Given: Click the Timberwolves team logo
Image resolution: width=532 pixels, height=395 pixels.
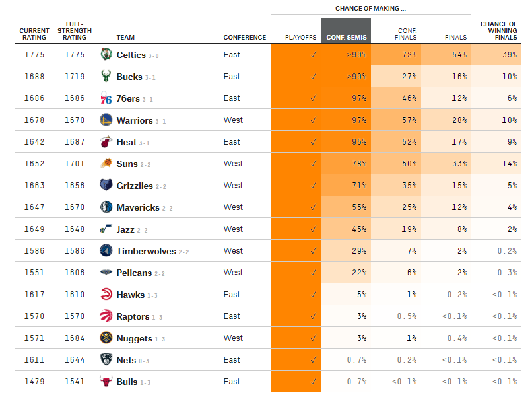Looking at the screenshot, I should coord(106,250).
